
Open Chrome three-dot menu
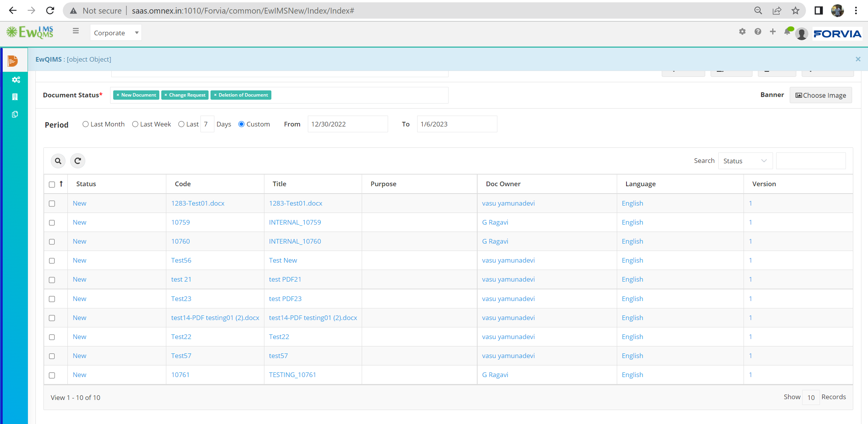856,10
